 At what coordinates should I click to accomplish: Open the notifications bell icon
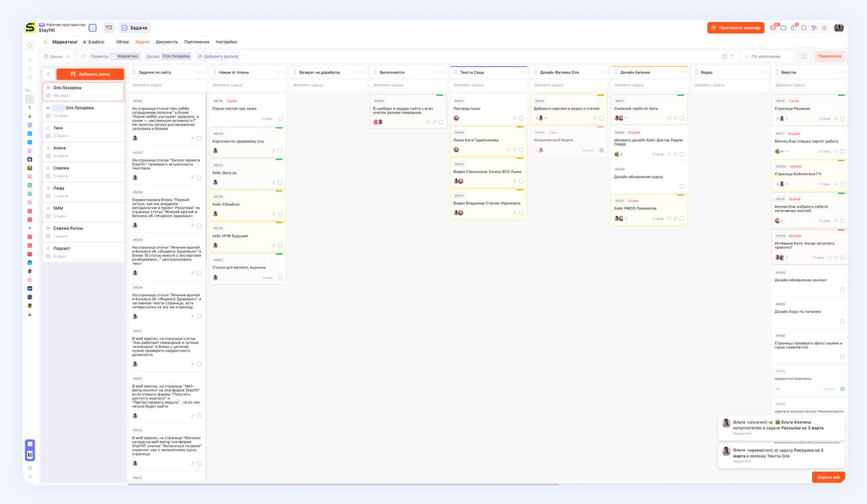tap(774, 28)
